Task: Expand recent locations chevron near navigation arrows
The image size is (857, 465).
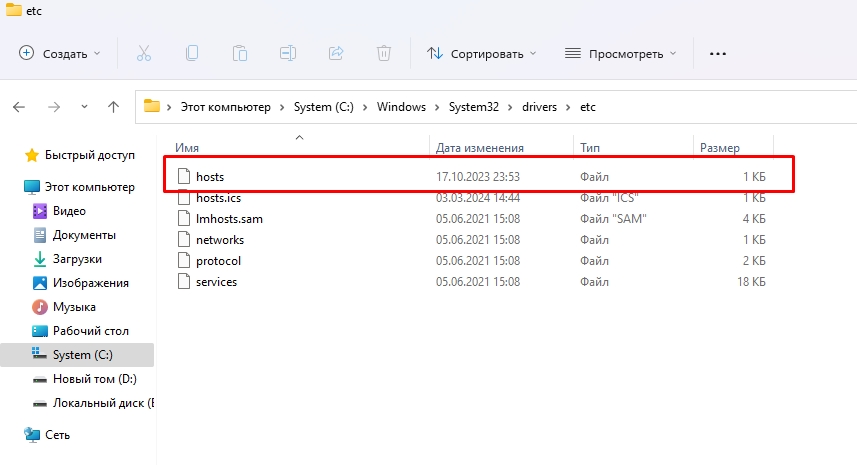Action: pyautogui.click(x=83, y=107)
